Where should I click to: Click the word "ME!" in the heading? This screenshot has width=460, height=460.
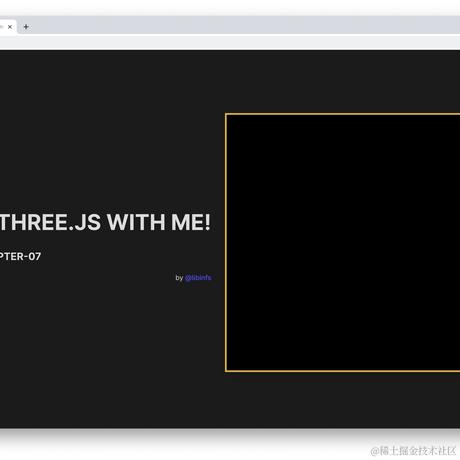(191, 222)
